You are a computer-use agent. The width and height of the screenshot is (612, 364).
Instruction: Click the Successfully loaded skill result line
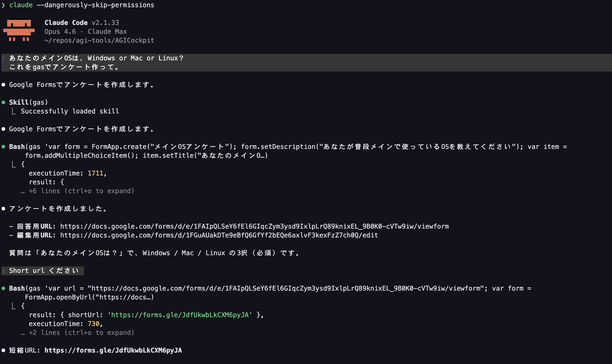click(x=70, y=111)
